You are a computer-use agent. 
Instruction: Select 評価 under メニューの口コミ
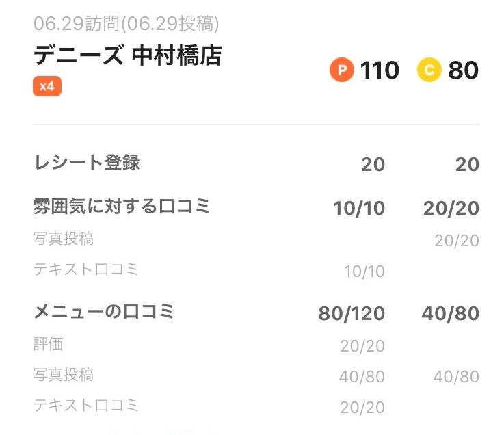(x=49, y=344)
